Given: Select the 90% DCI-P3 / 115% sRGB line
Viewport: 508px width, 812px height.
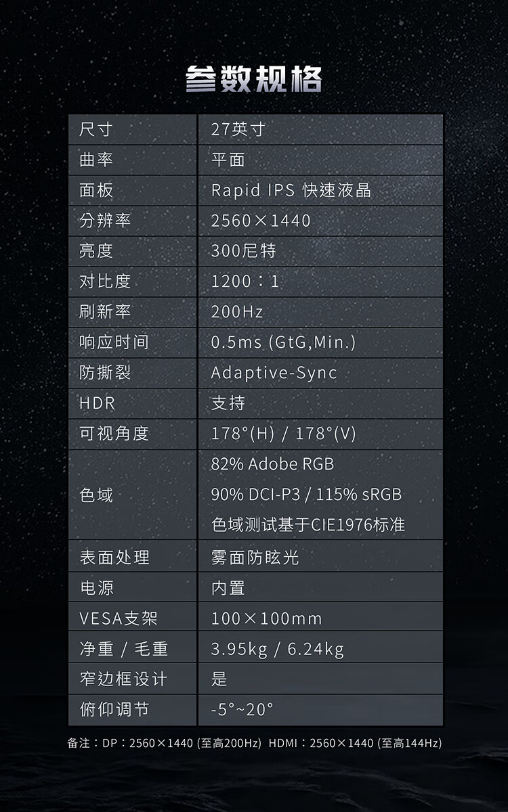Looking at the screenshot, I should pyautogui.click(x=306, y=495).
